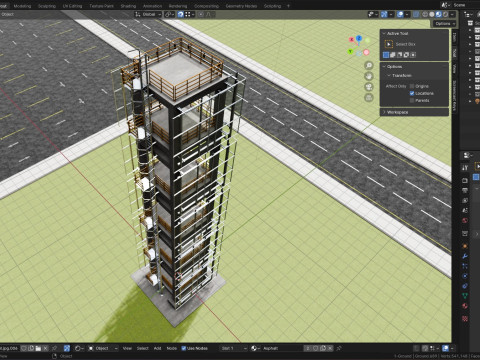This screenshot has height=360, width=480.
Task: Click the X axis on navigation gizmo
Action: pyautogui.click(x=351, y=40)
